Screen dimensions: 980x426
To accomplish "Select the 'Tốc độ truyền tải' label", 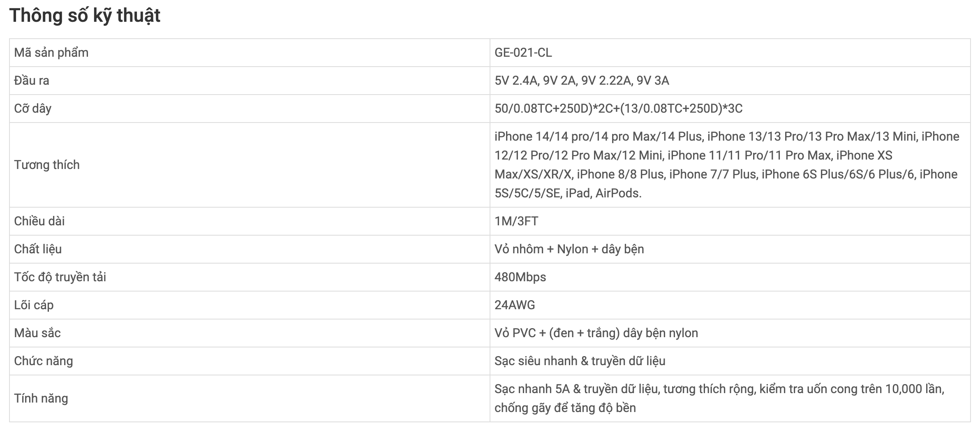I will pos(60,277).
